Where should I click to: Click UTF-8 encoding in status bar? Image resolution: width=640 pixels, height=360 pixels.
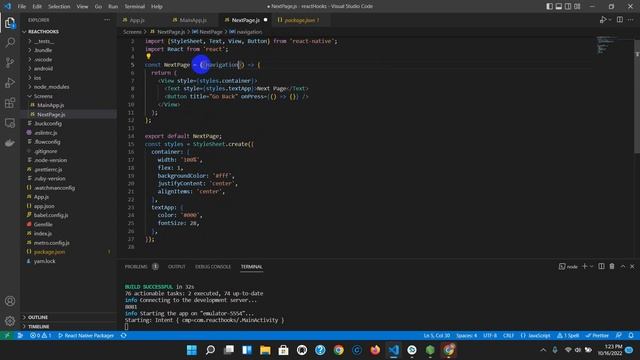(490, 335)
